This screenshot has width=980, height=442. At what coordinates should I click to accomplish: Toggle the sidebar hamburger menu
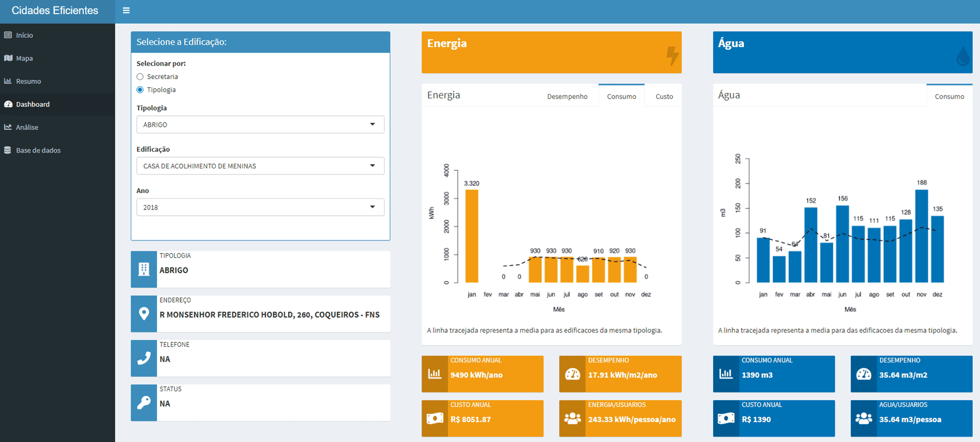tap(126, 10)
